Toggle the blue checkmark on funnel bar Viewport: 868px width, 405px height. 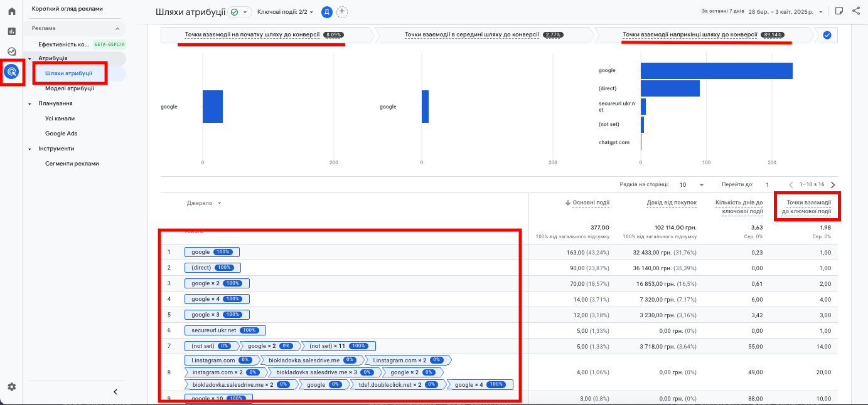827,35
